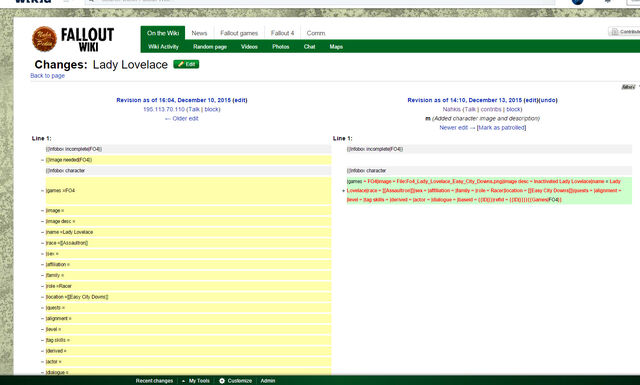
Task: Click the removed line '{{Image needed|FO4}}'
Action: tap(188, 160)
